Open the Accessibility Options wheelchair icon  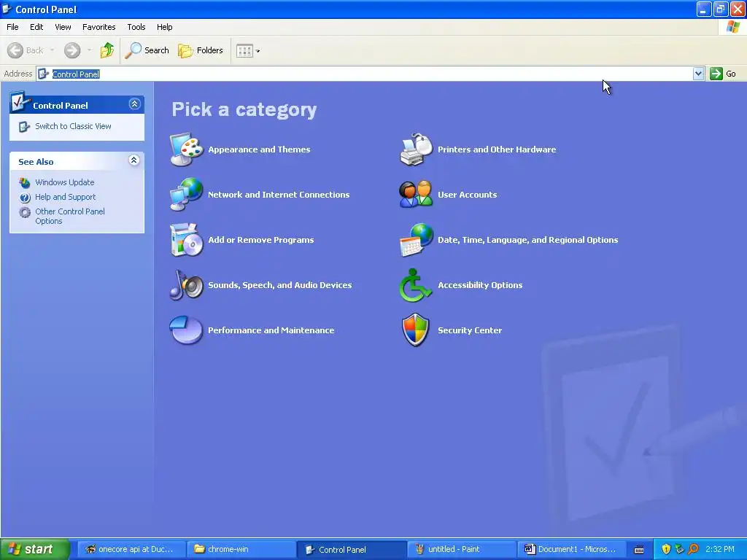416,285
